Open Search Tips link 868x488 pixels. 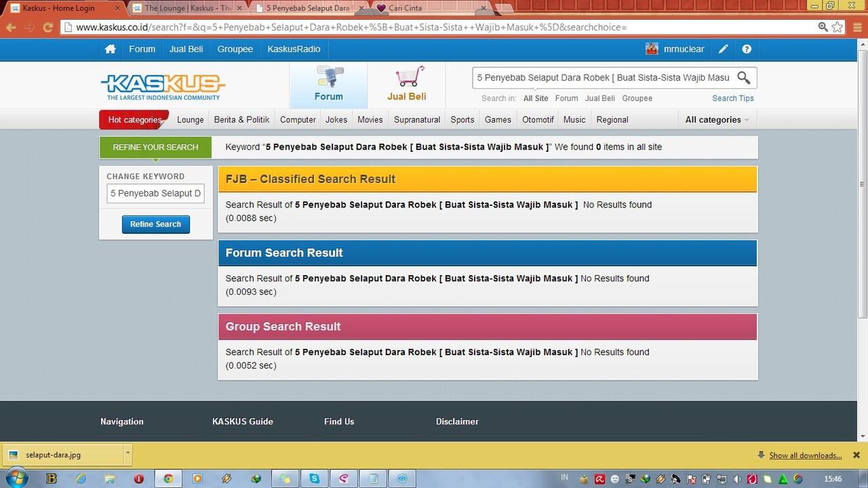click(733, 98)
